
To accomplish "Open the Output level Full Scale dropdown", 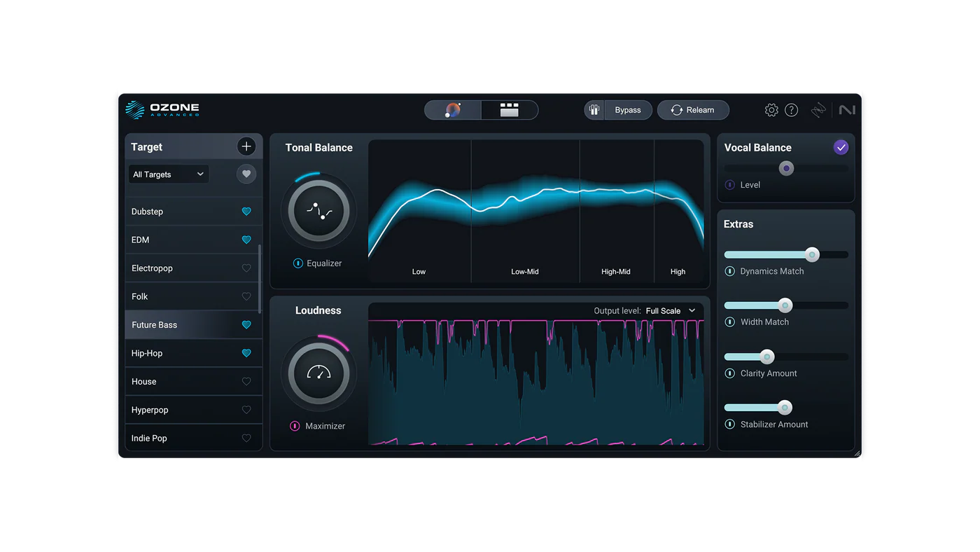I will 671,310.
